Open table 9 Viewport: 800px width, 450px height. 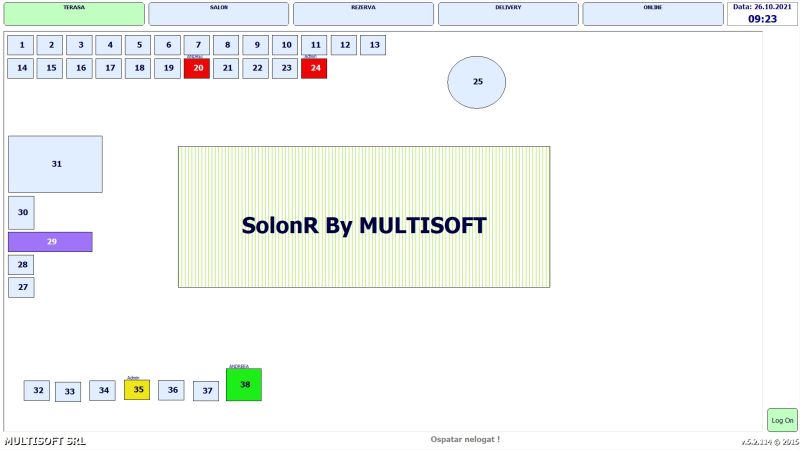point(256,45)
